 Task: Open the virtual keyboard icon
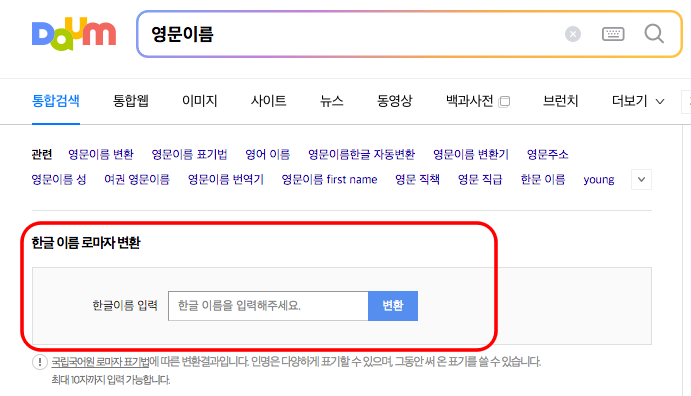[613, 34]
